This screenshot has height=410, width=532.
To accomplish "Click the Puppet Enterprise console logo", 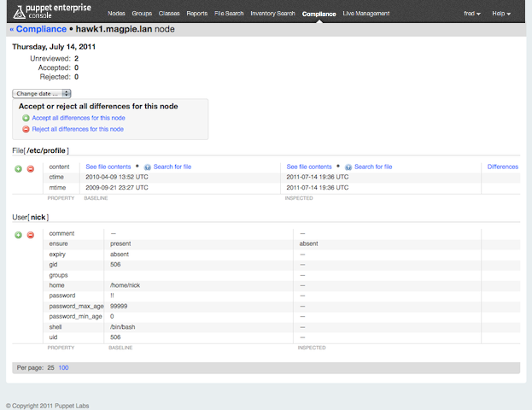I will (52, 11).
